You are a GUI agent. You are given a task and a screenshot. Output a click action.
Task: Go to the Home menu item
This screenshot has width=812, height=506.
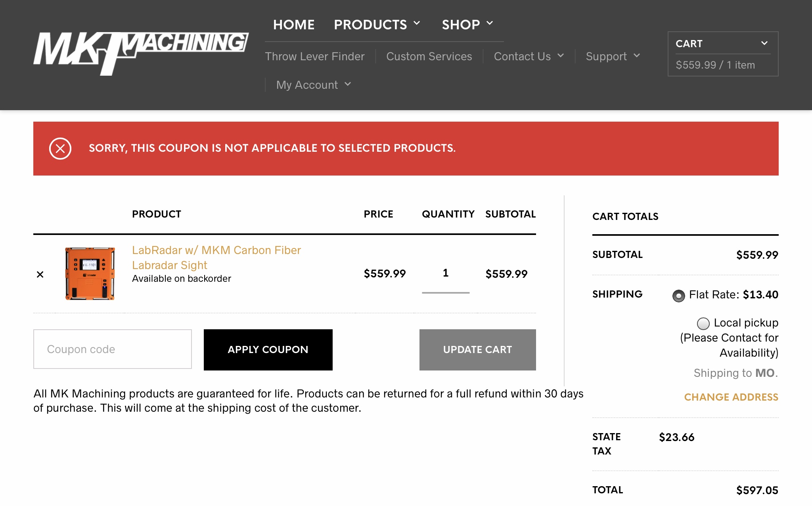294,25
